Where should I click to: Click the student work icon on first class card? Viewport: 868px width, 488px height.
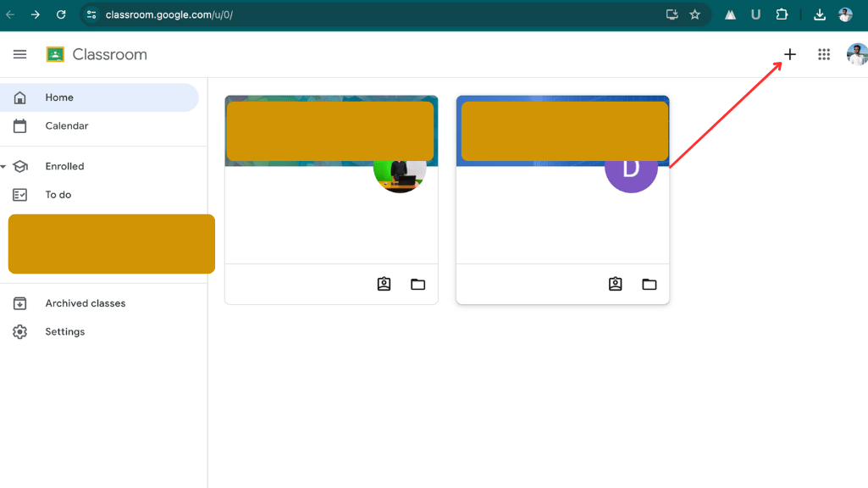pos(384,284)
